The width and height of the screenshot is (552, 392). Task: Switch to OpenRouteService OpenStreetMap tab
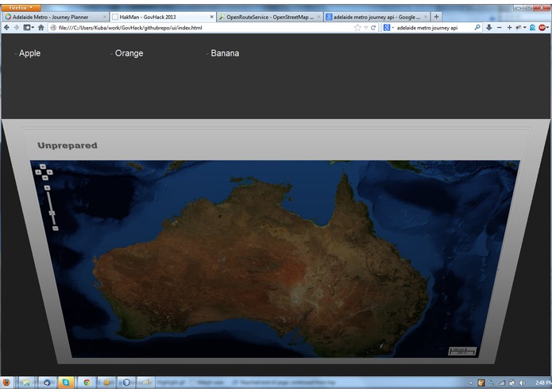point(270,17)
